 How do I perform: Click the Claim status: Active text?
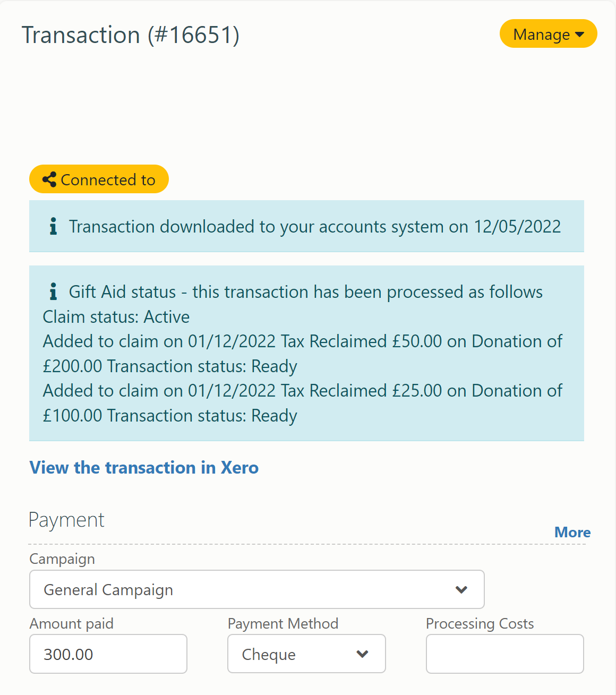[x=116, y=316]
